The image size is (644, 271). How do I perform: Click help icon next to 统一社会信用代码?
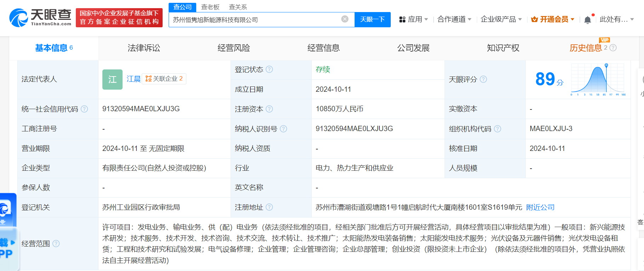coord(84,109)
